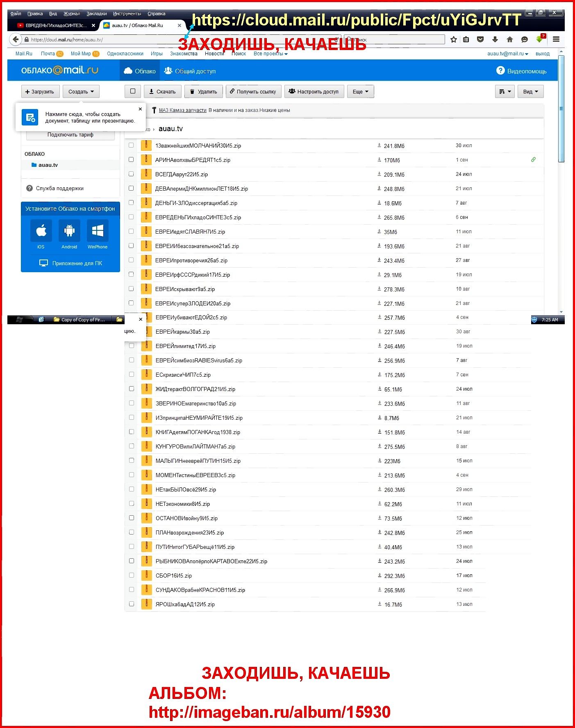Check the box for ЕВРЕДЕНЬГИхладоСИНТЕЗс5.zip
575x728 pixels.
coord(131,217)
